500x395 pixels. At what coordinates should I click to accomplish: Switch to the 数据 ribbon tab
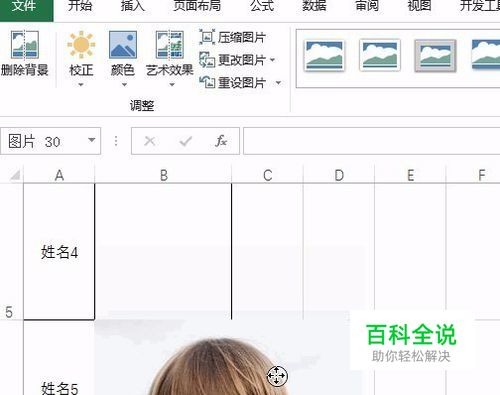(x=314, y=6)
